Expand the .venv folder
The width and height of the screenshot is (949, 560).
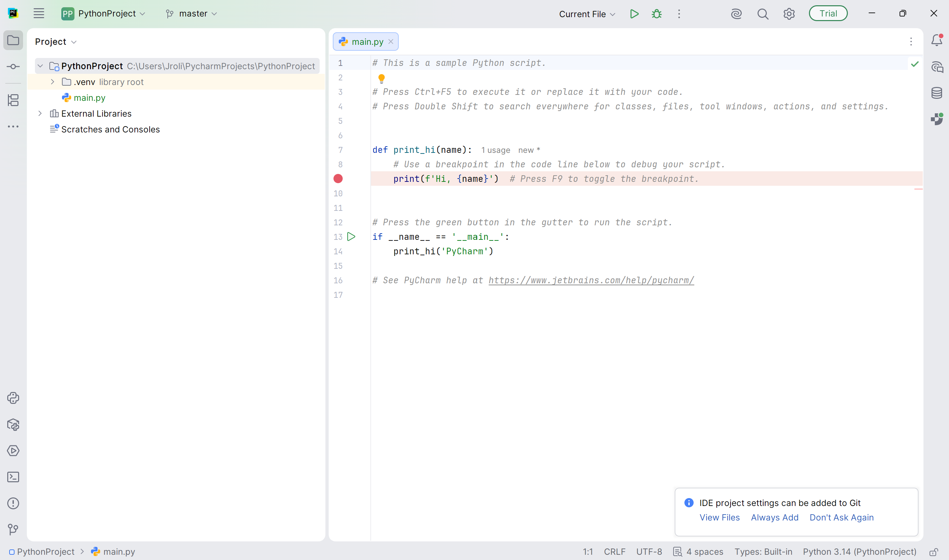(52, 82)
